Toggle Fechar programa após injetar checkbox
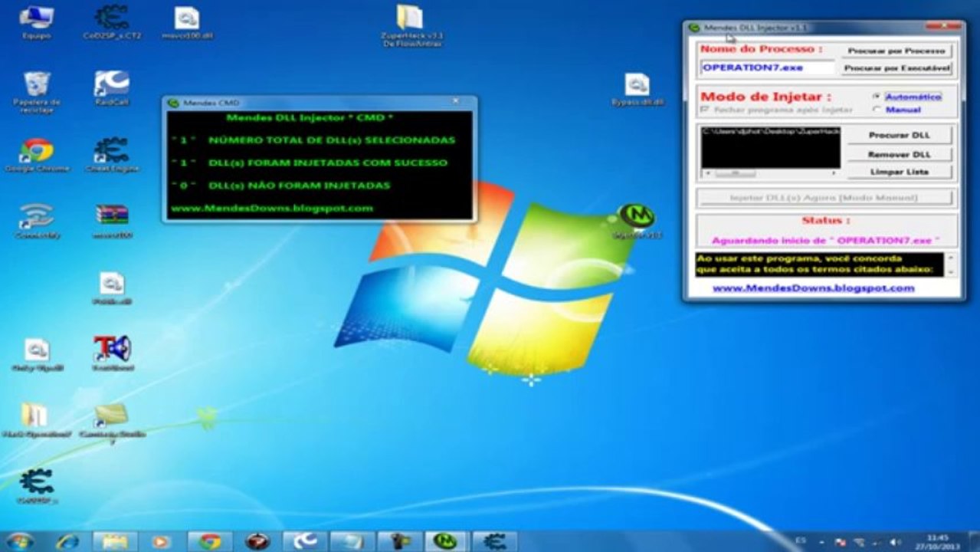980x552 pixels. tap(705, 110)
